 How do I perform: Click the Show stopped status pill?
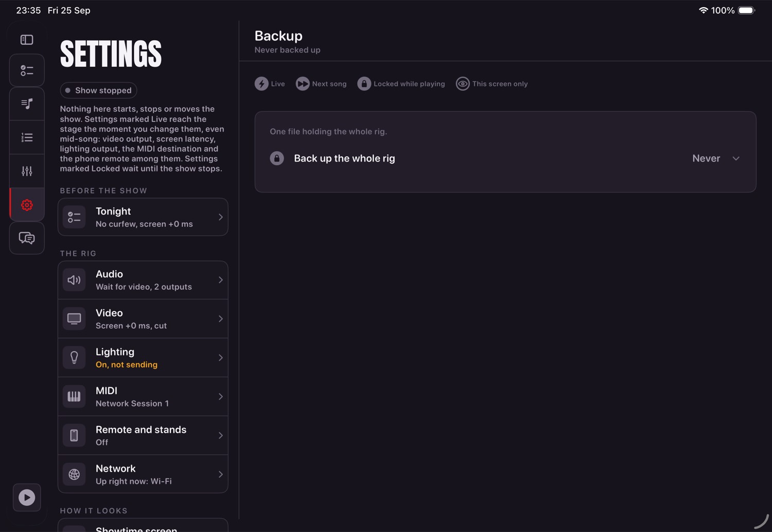98,91
